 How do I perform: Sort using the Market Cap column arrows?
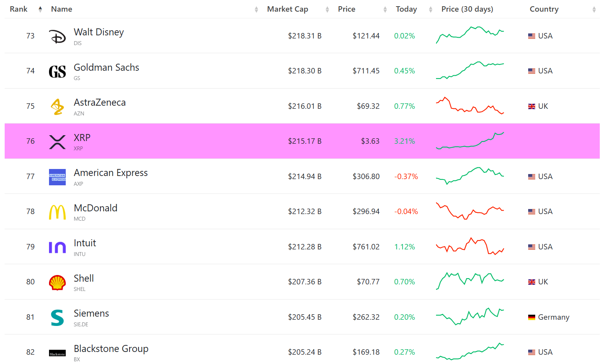[327, 9]
